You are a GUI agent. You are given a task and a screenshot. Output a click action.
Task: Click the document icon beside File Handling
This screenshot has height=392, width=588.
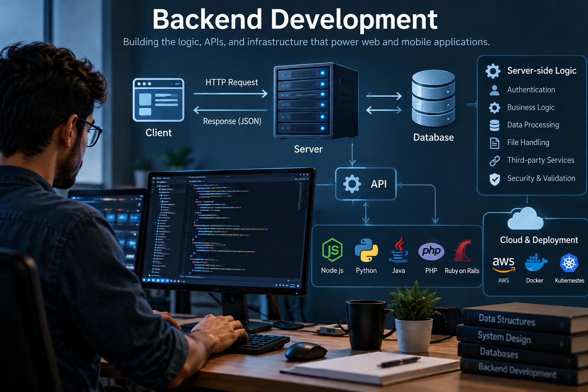click(x=495, y=143)
